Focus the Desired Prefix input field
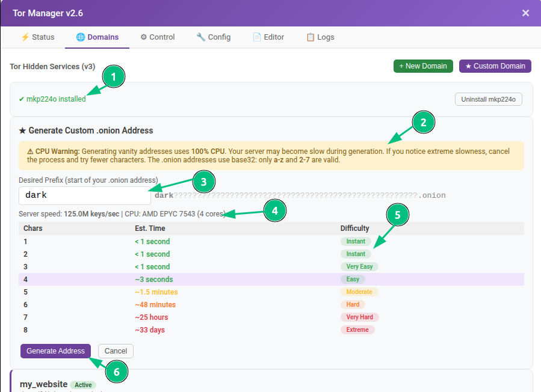Image resolution: width=541 pixels, height=392 pixels. [84, 195]
